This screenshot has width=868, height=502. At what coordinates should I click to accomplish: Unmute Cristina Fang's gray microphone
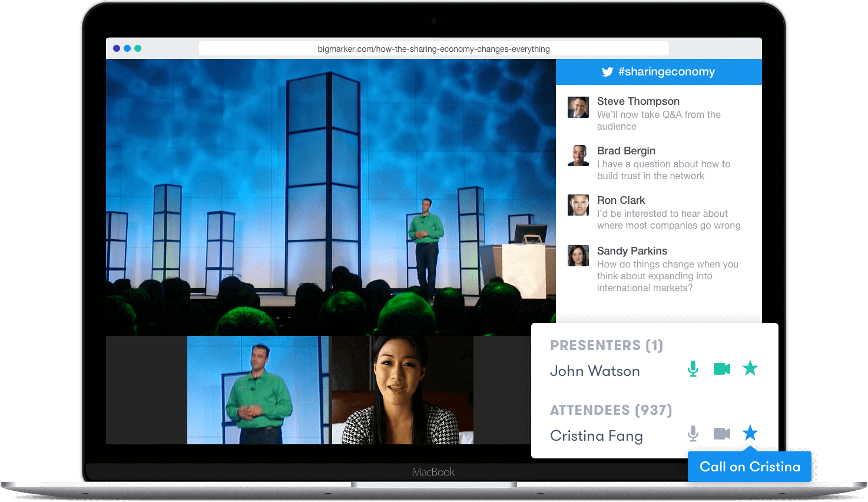[693, 434]
